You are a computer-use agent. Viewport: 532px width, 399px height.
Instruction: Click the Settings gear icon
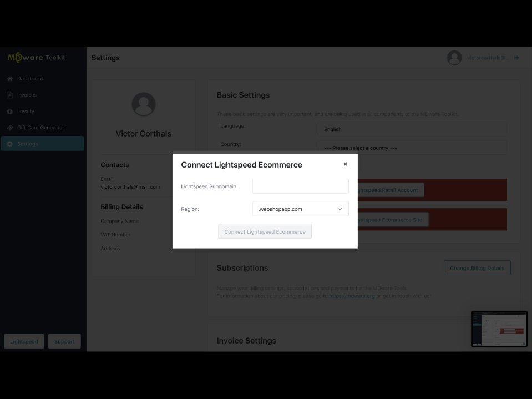click(x=10, y=144)
